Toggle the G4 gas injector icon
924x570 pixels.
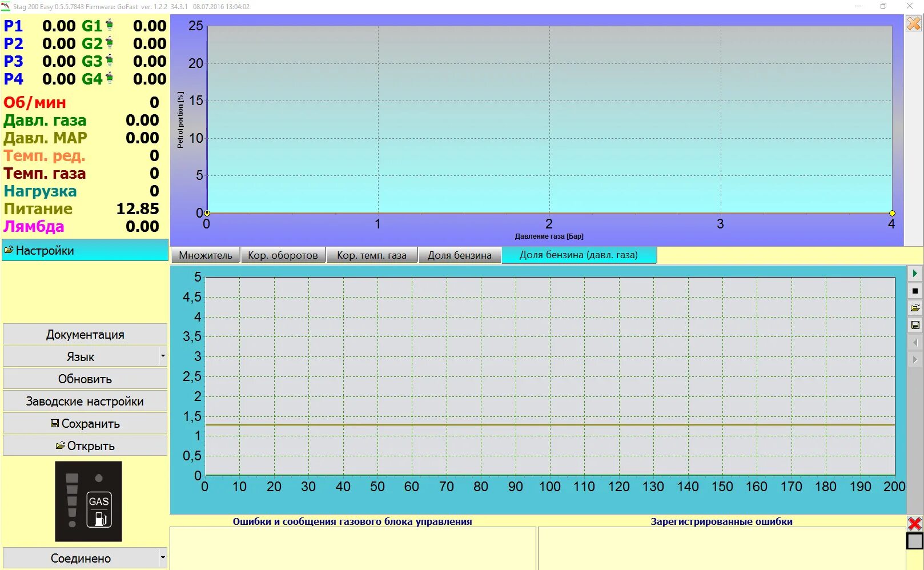click(x=109, y=78)
